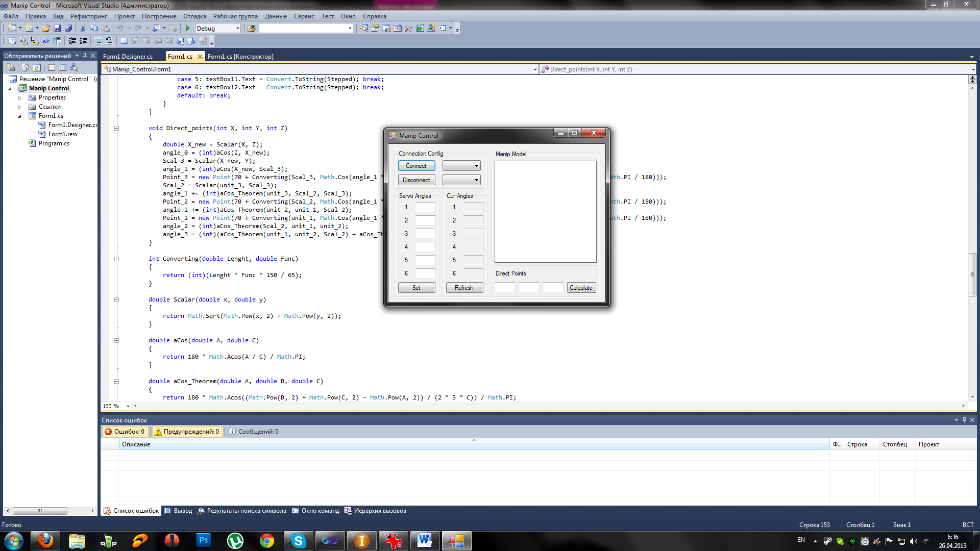This screenshot has height=551, width=980.
Task: Click the Cut scissors icon
Action: 83,29
